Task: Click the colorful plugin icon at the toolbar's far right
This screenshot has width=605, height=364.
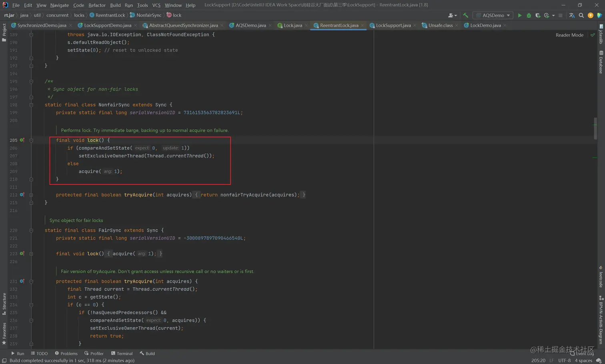Action: (599, 15)
